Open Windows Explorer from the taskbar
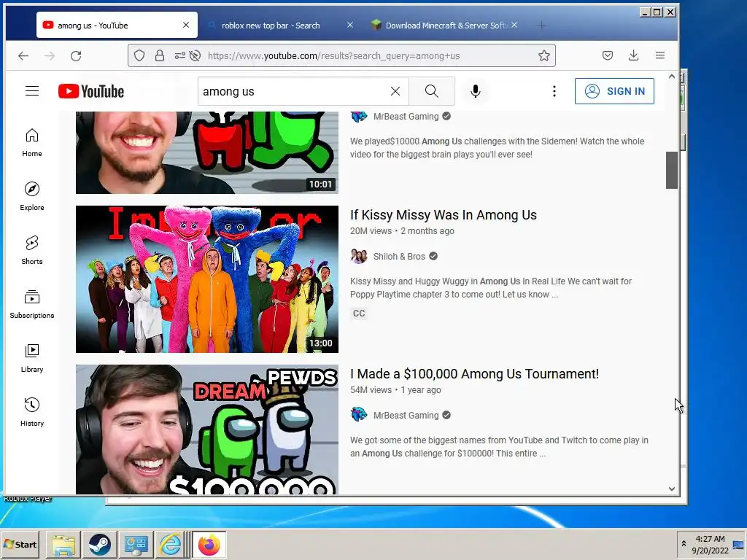The height and width of the screenshot is (560, 747). 63,545
